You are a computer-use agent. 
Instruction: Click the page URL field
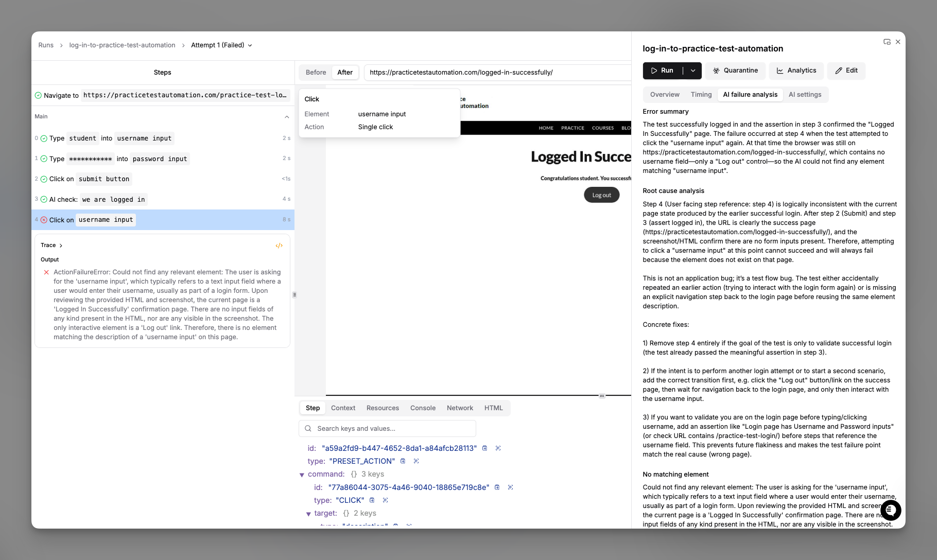(497, 73)
